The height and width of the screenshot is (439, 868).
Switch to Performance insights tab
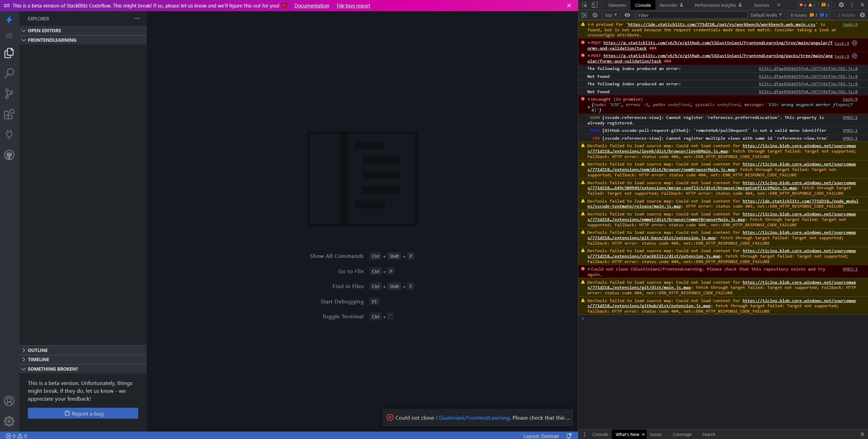coord(718,5)
